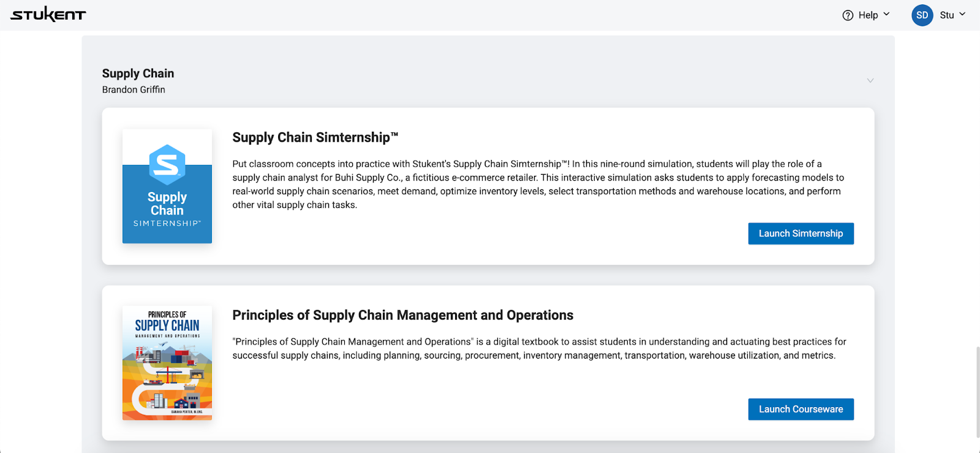Click the Simternship description paragraph
980x453 pixels.
click(x=538, y=185)
